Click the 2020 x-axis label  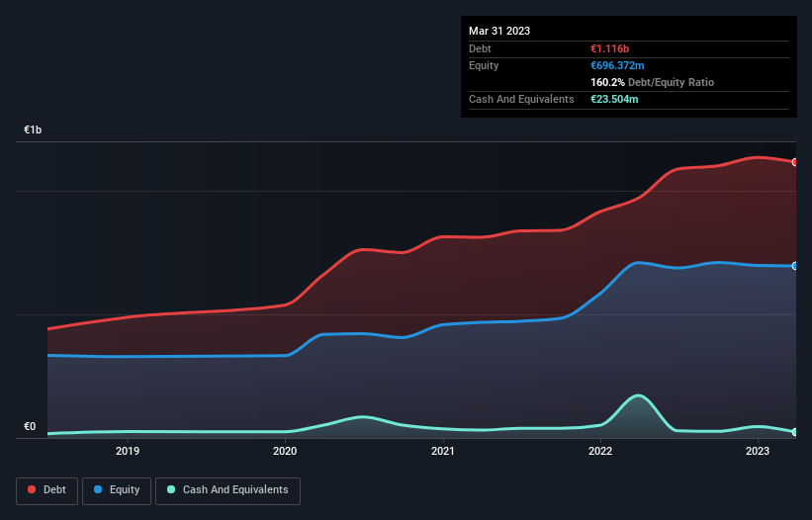click(285, 451)
